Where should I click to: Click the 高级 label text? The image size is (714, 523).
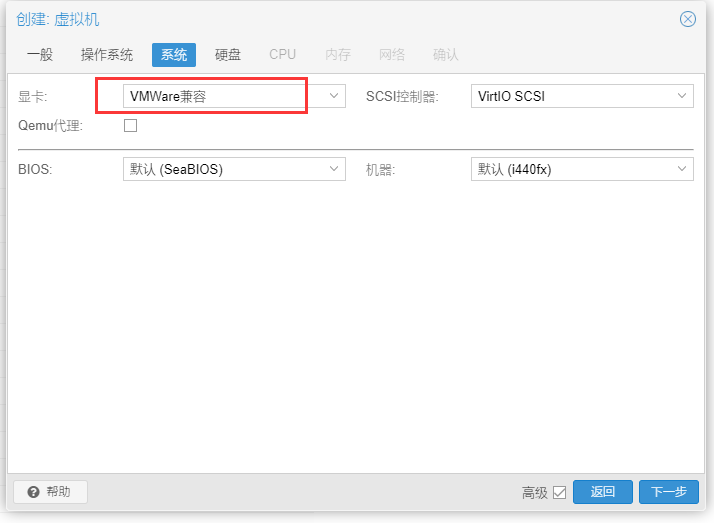535,493
